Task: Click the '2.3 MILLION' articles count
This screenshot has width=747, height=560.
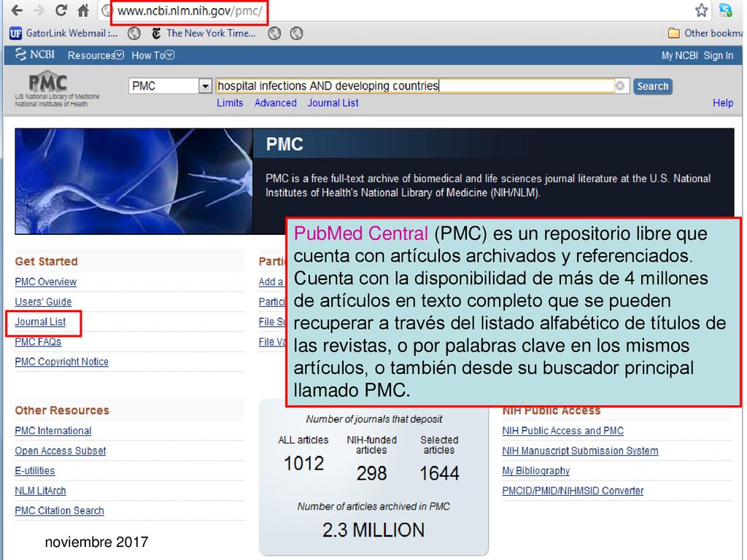Action: click(373, 531)
